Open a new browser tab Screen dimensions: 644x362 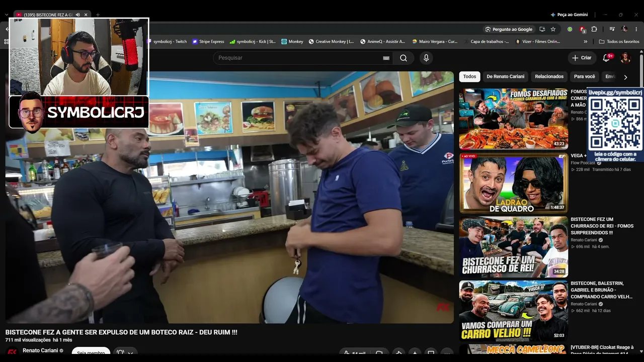[98, 15]
